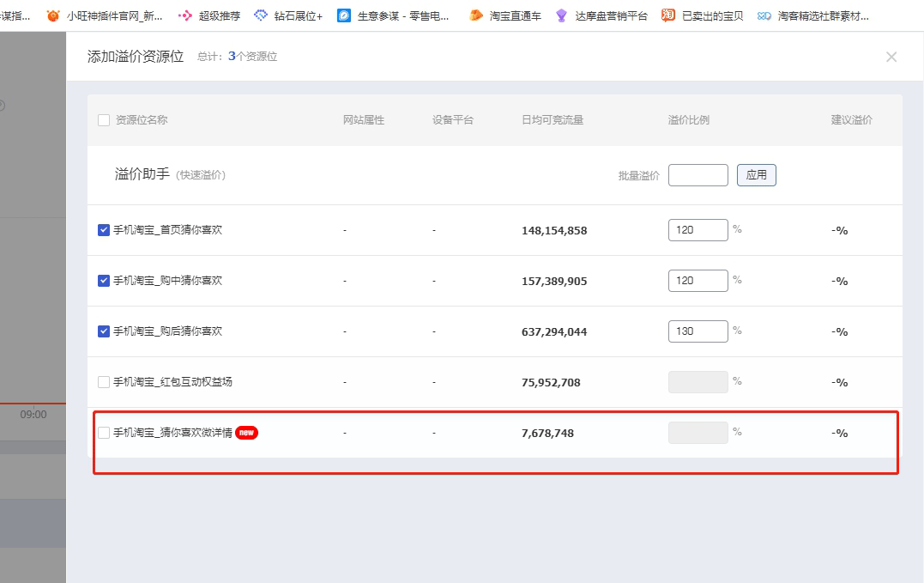Open the 淘宝直通车 bookmark
The image size is (924, 583).
tap(505, 15)
